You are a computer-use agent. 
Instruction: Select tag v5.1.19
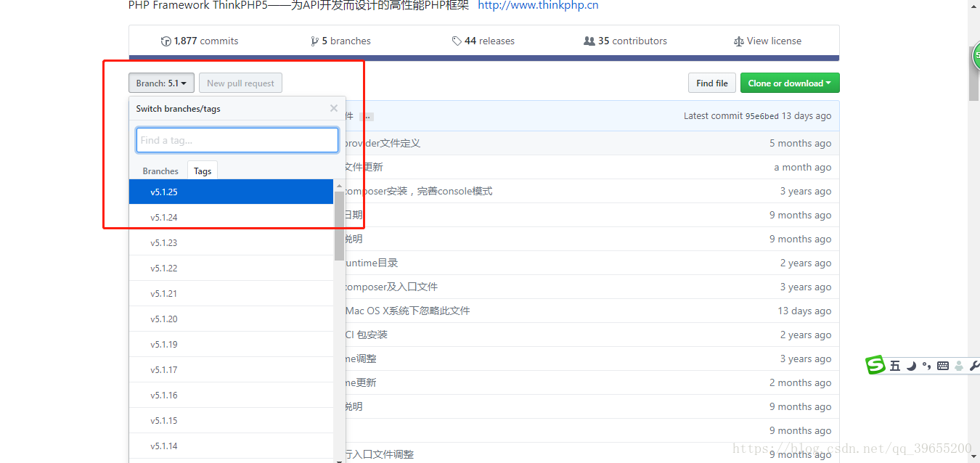coord(231,345)
